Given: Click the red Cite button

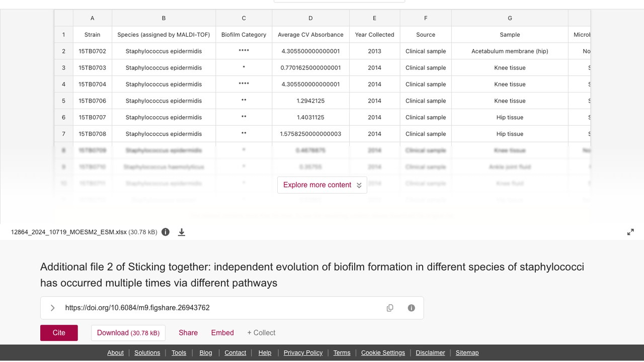Looking at the screenshot, I should click(59, 333).
